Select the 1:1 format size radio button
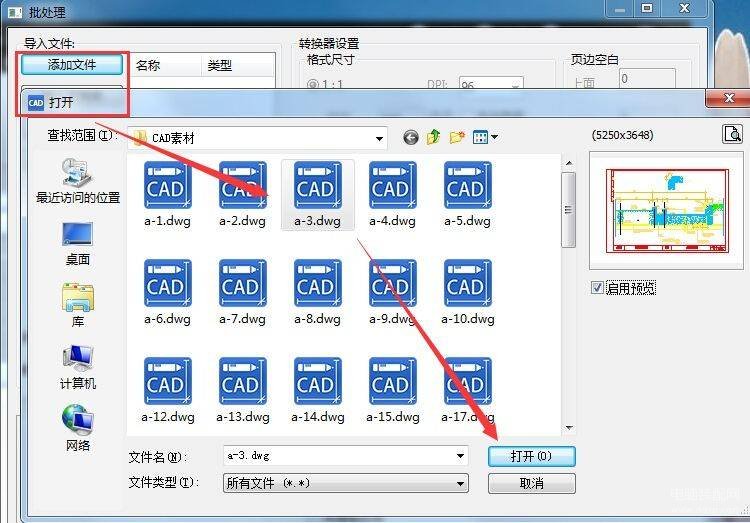Screen dimensions: 750x523 point(313,84)
